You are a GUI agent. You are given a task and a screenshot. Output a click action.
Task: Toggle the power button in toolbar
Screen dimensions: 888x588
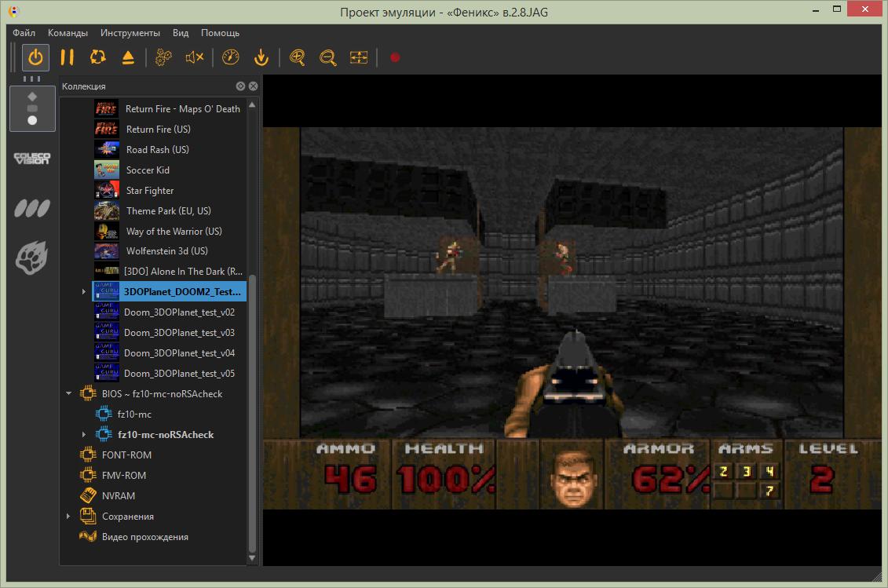click(x=35, y=57)
